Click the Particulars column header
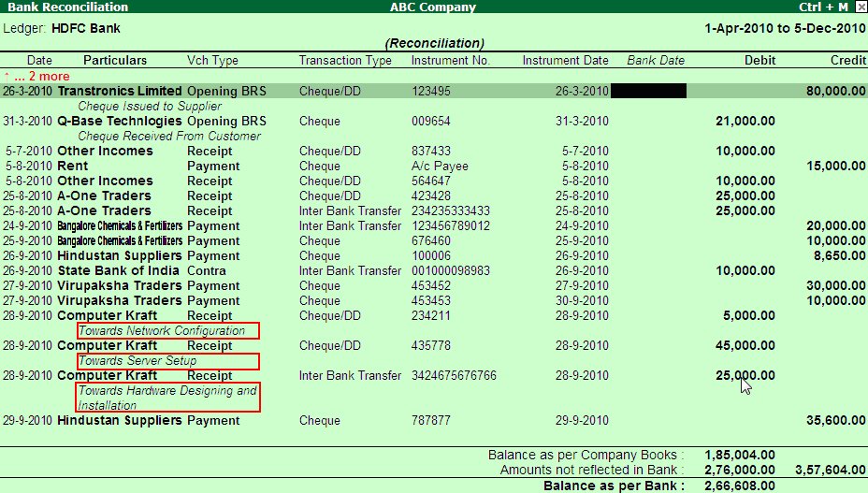 [115, 61]
